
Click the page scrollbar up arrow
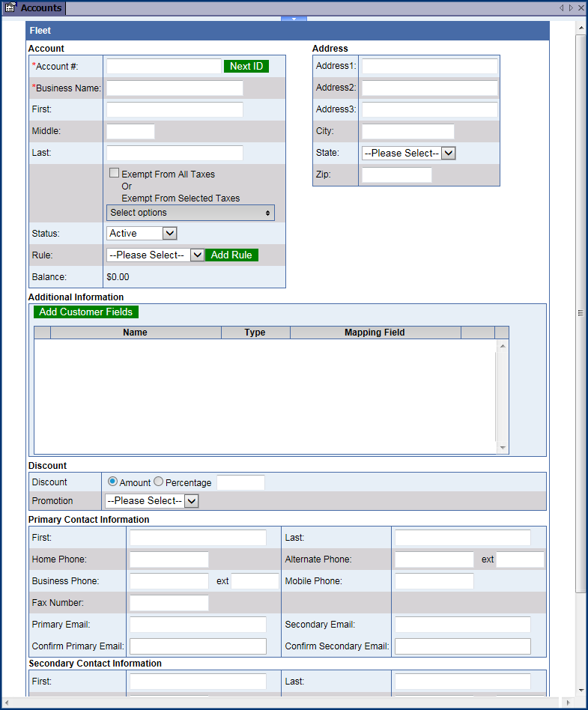pos(581,26)
